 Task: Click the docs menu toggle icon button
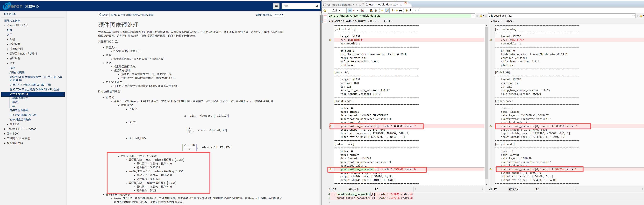coord(276,6)
